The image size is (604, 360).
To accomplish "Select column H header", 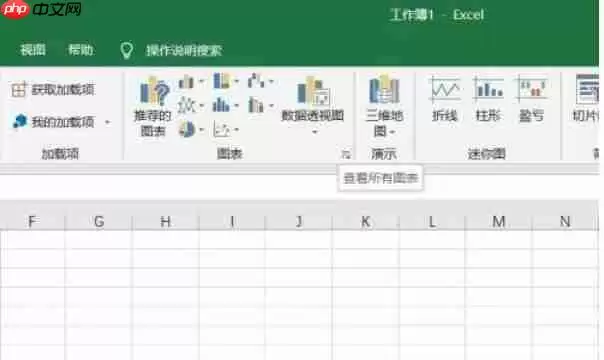I will coord(166,221).
